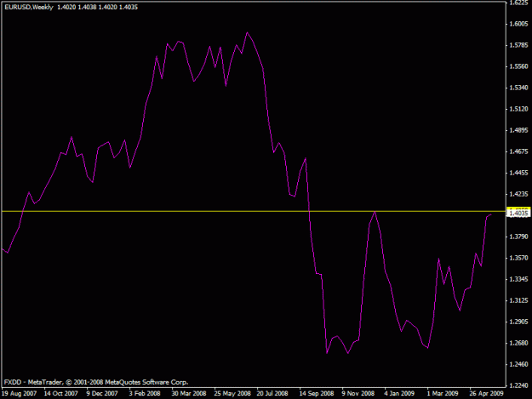Click the 26 Apr 2009 date label
The width and height of the screenshot is (532, 399).
click(x=486, y=393)
